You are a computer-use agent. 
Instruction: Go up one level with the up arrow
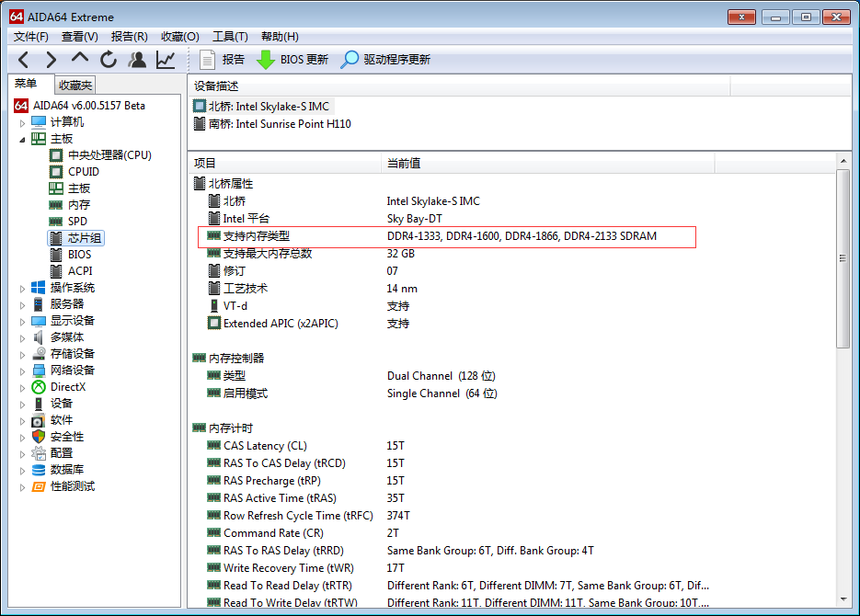tap(79, 58)
